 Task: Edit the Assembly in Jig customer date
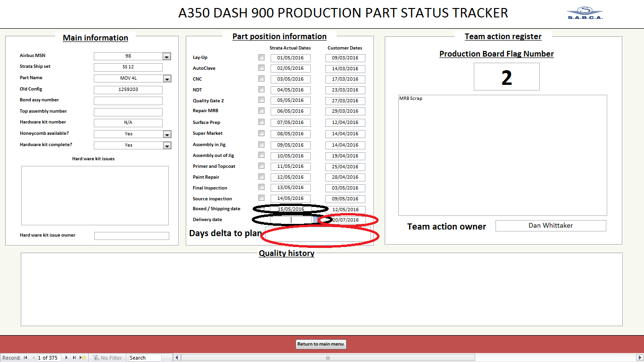[x=345, y=145]
